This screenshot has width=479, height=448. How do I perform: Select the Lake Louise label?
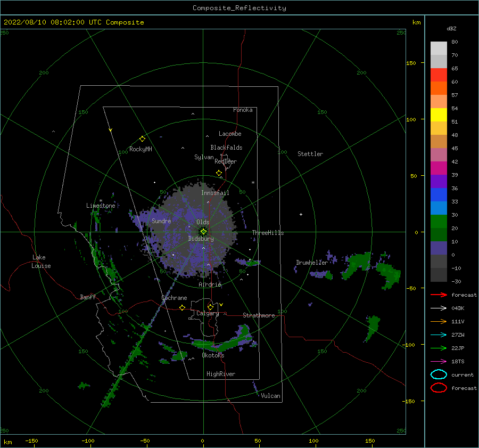41,262
